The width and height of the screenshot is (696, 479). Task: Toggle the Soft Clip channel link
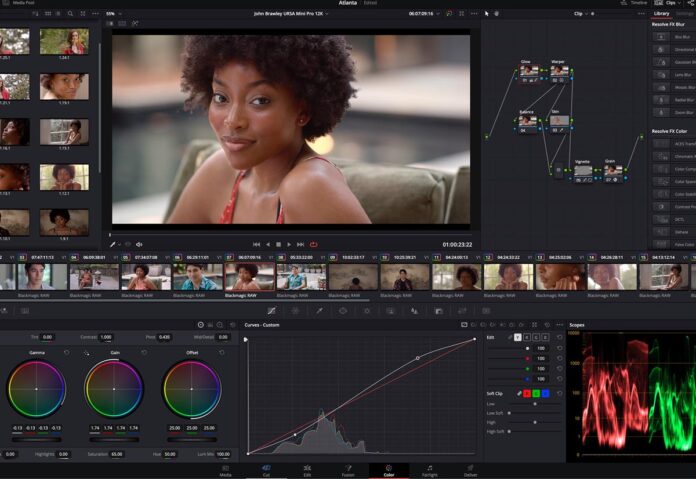pos(519,393)
